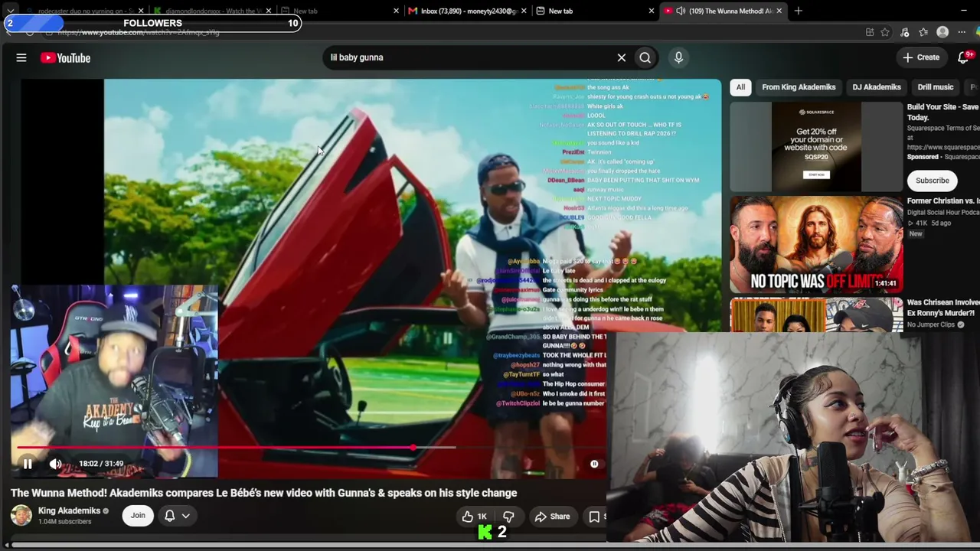980x551 pixels.
Task: Bookmark this page with the star icon
Action: (885, 32)
